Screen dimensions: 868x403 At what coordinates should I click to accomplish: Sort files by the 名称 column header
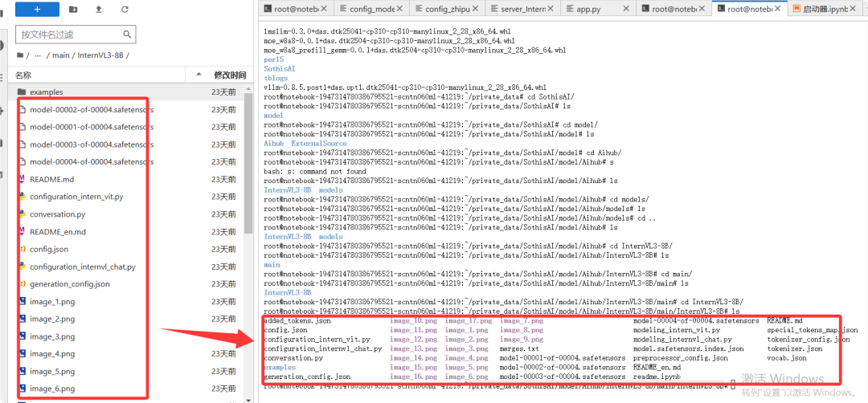(x=23, y=75)
